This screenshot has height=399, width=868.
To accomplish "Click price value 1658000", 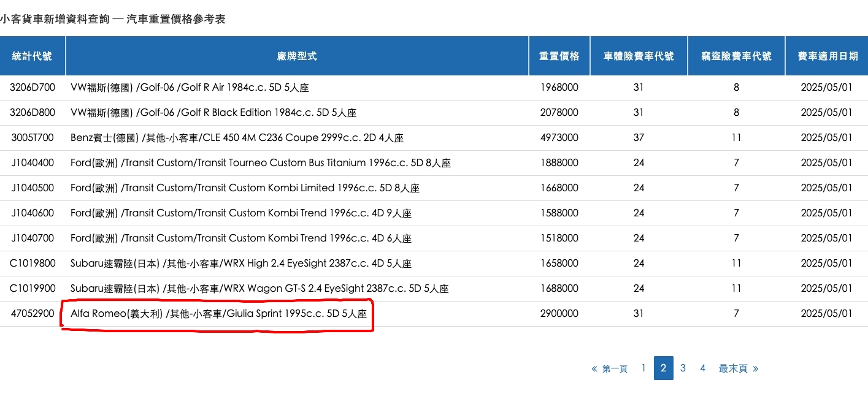I will pyautogui.click(x=559, y=264).
